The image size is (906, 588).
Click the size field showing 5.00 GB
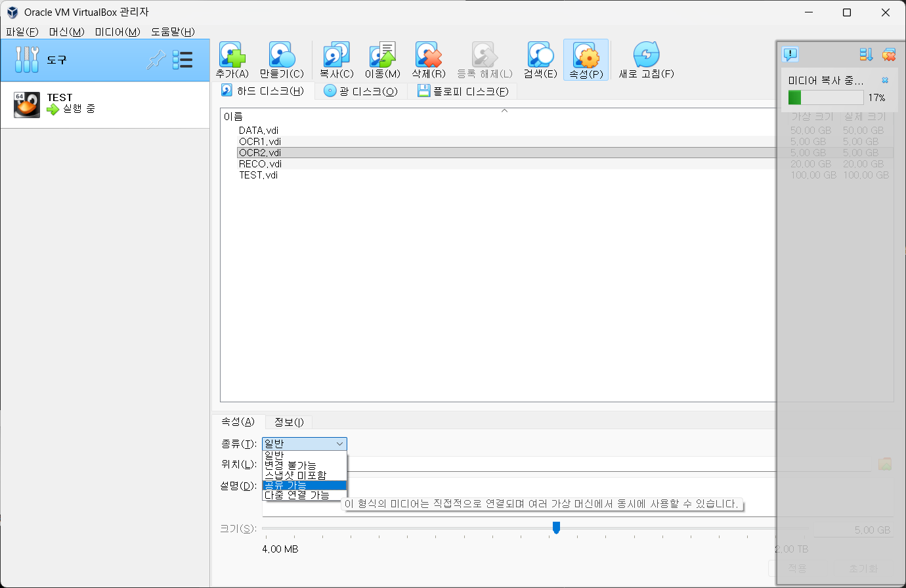pyautogui.click(x=853, y=530)
